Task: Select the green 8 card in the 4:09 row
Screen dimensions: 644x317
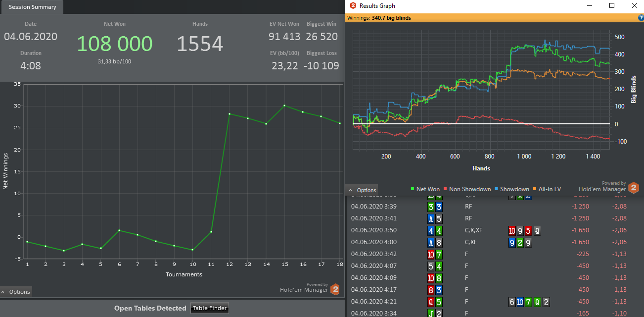Action: [438, 278]
